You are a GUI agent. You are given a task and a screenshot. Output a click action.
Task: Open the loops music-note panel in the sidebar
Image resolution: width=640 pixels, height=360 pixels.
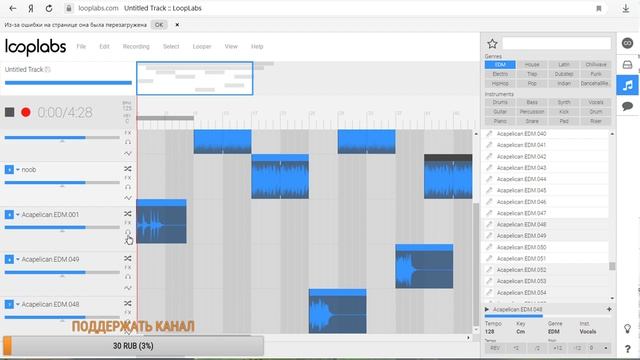628,85
